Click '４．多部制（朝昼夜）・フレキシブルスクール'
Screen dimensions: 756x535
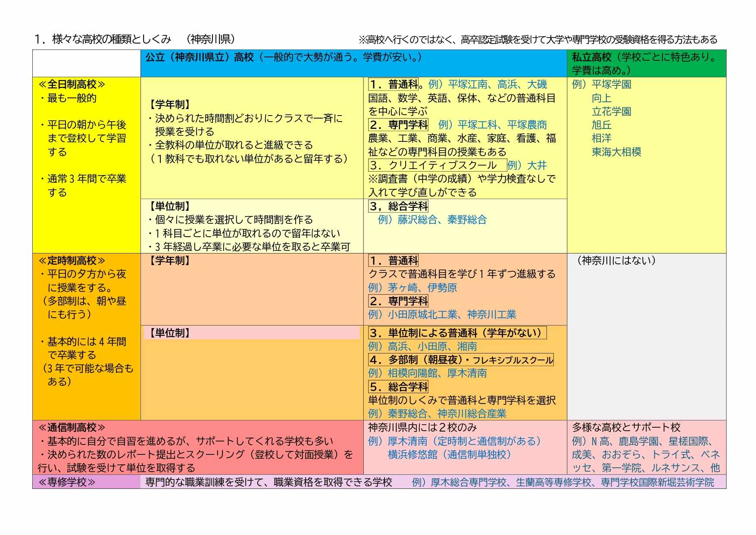pos(461,360)
